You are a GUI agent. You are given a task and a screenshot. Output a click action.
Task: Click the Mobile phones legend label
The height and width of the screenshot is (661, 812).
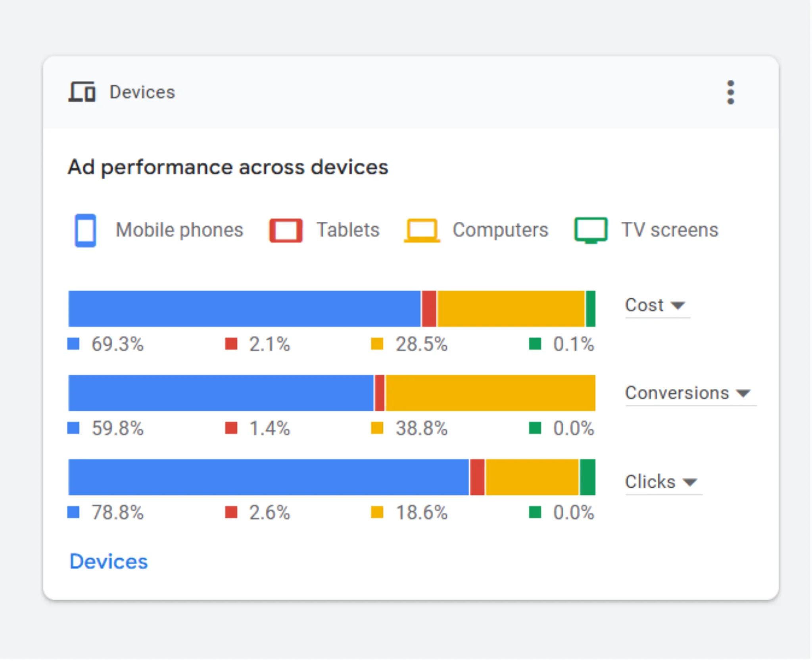click(179, 230)
